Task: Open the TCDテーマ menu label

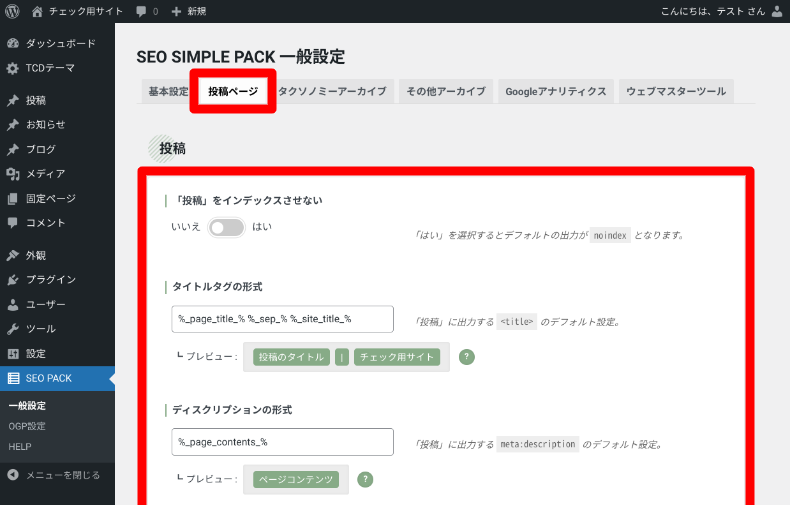Action: coord(50,68)
